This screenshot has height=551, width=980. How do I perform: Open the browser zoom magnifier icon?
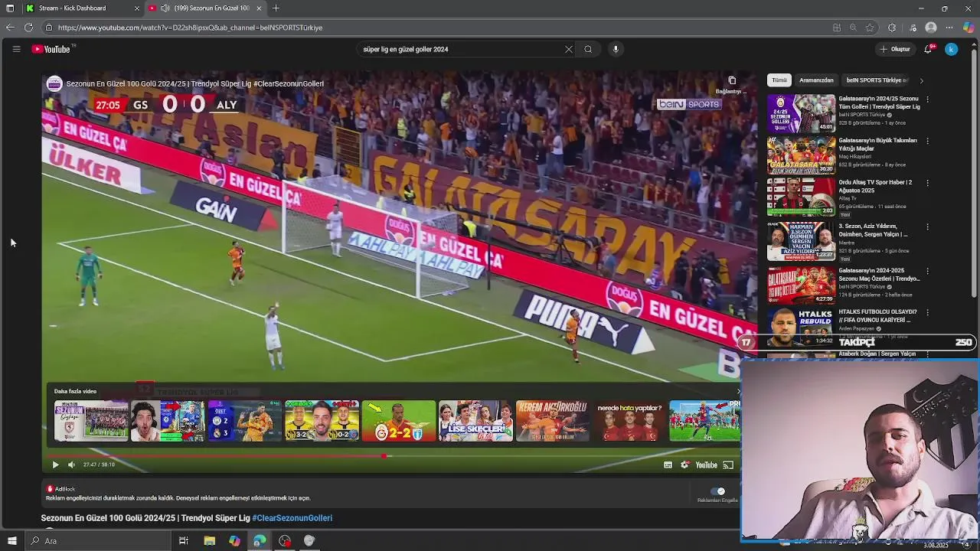pyautogui.click(x=853, y=28)
